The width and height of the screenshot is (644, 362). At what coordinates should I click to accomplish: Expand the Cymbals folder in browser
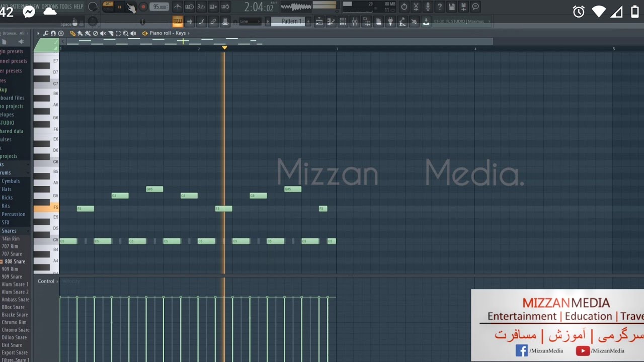(x=11, y=181)
